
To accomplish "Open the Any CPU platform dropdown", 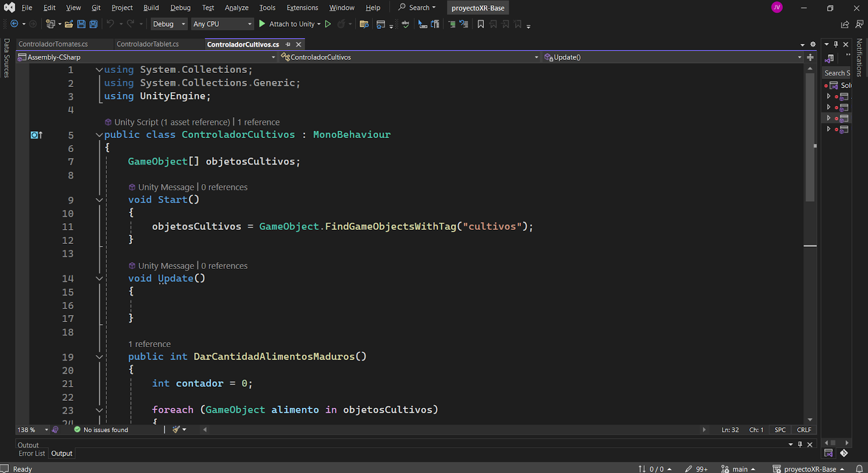I will pyautogui.click(x=222, y=24).
